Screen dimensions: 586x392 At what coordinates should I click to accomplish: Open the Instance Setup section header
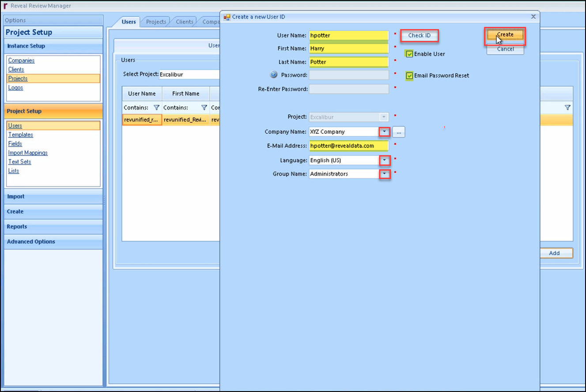(53, 46)
